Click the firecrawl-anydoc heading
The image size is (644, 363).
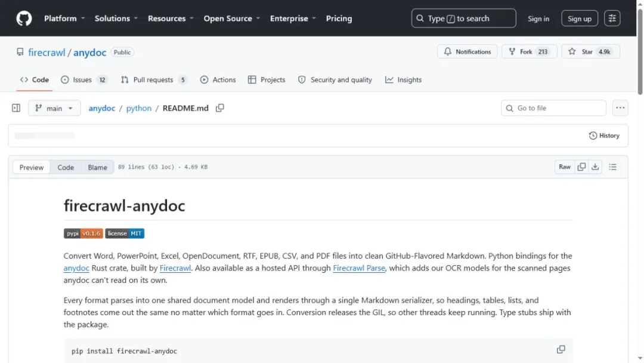pyautogui.click(x=125, y=205)
